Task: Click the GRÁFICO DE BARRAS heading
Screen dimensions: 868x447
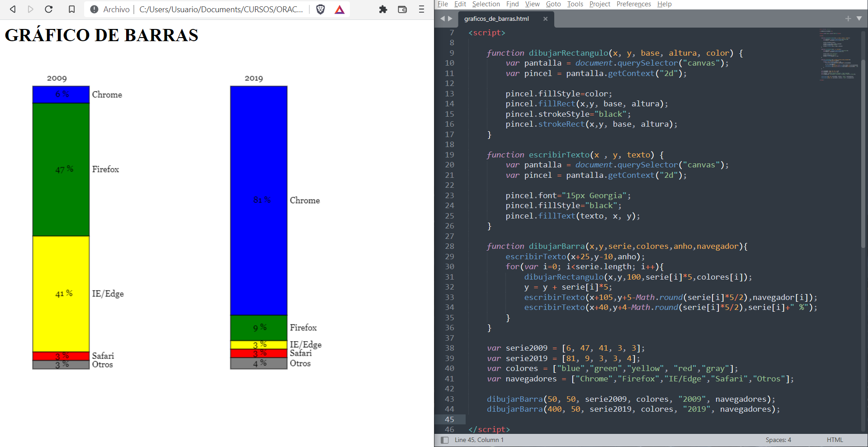Action: click(102, 35)
